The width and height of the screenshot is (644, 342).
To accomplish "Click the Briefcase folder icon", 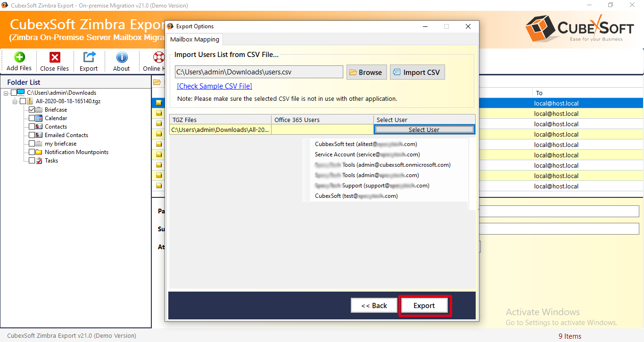I will 39,110.
